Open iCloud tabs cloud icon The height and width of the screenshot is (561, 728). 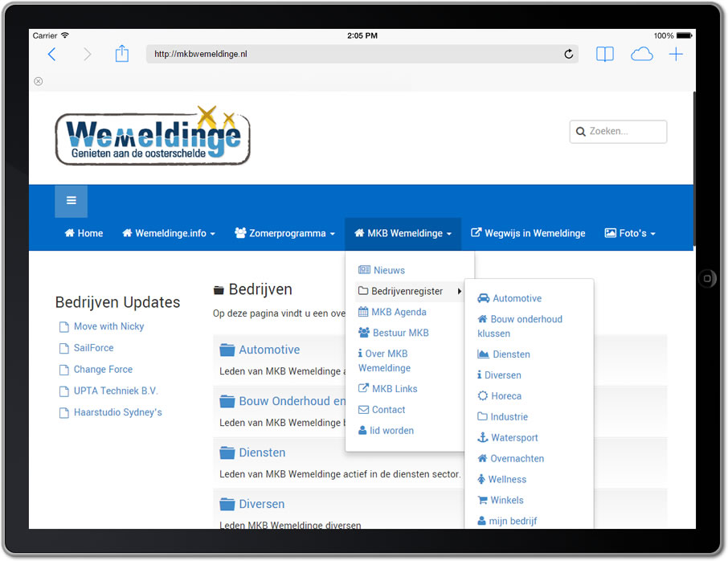tap(641, 54)
